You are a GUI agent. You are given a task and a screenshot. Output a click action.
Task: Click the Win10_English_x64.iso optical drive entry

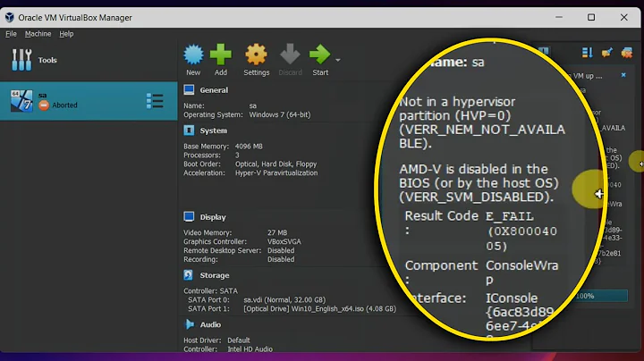(320, 308)
